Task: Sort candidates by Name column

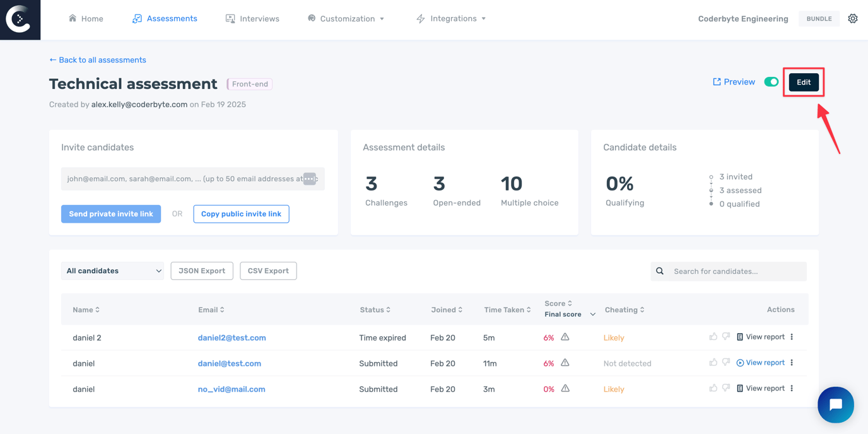Action: [86, 310]
